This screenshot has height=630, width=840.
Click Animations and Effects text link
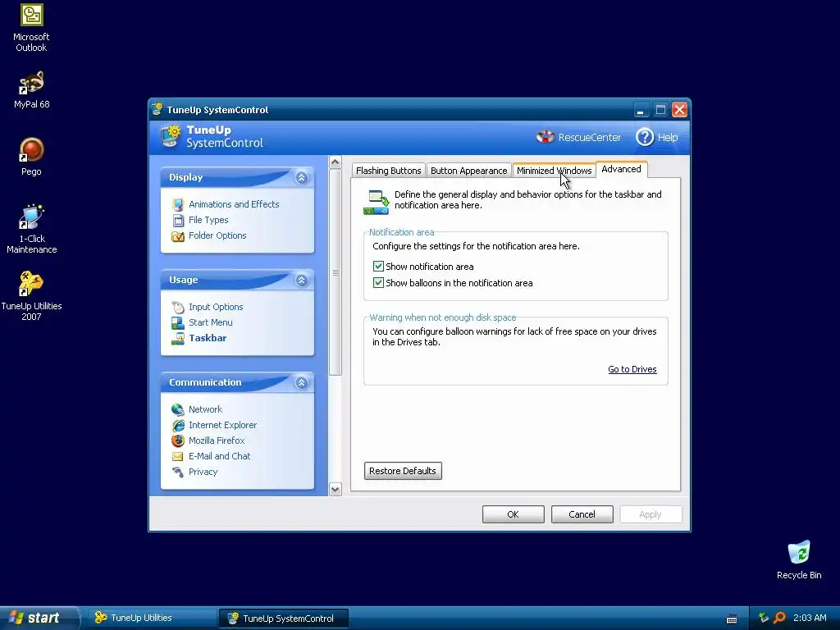point(234,204)
